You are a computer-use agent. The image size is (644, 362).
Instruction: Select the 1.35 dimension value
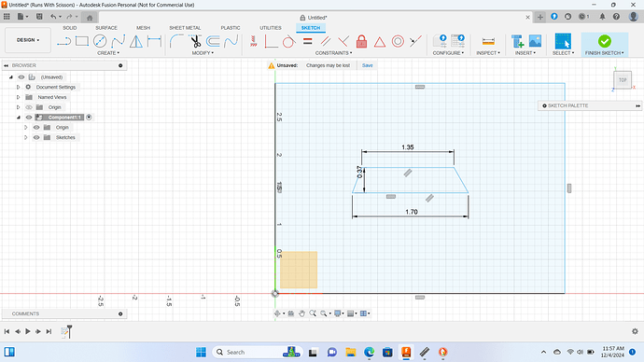tap(408, 146)
